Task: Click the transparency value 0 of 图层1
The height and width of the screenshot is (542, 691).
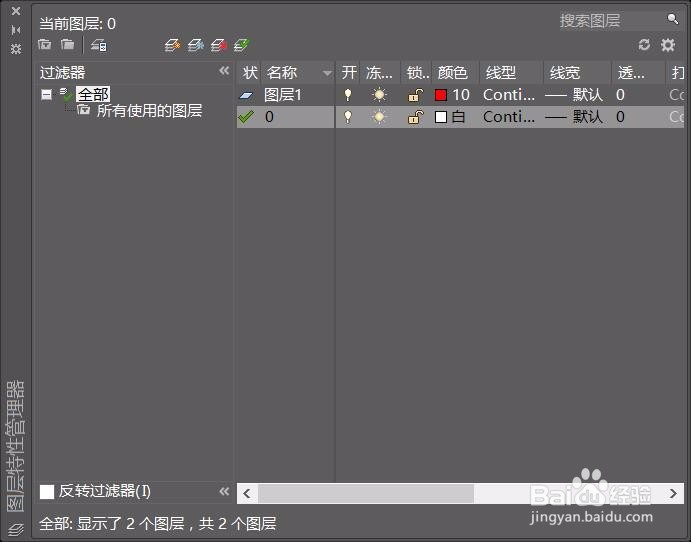Action: pyautogui.click(x=620, y=95)
